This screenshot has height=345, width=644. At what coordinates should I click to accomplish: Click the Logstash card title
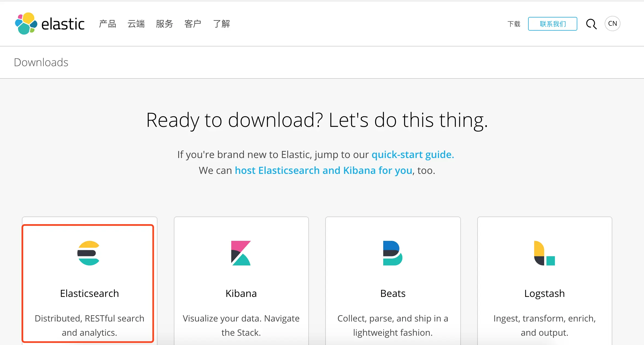point(544,293)
